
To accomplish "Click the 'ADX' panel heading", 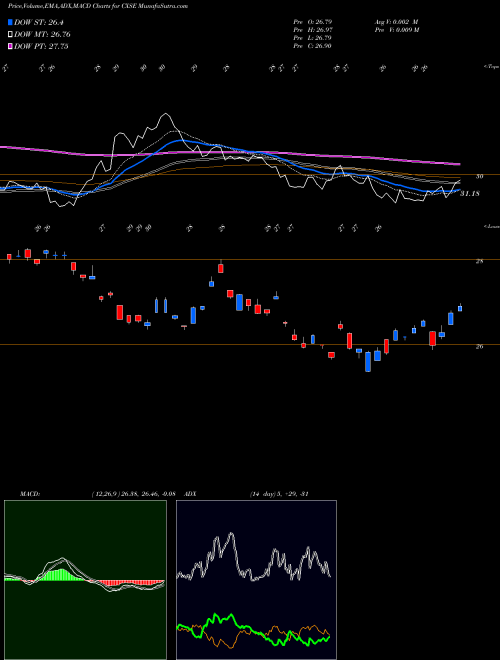I will click(190, 494).
